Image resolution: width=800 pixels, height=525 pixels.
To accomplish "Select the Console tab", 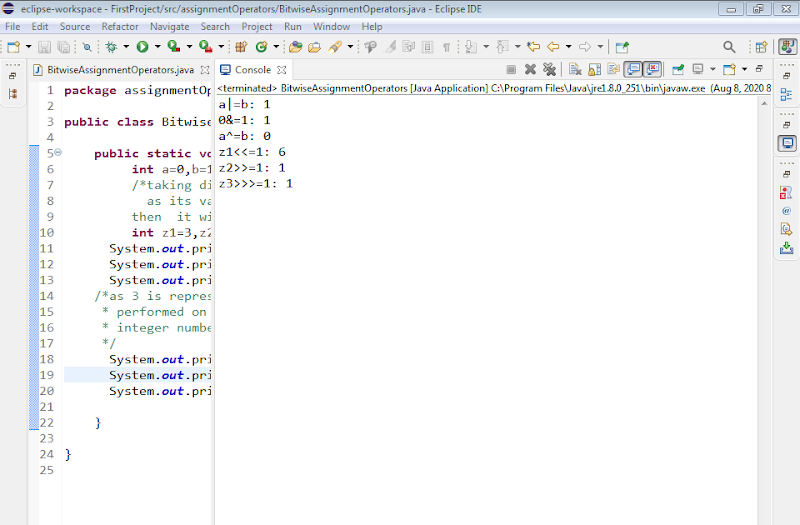I will tap(253, 70).
